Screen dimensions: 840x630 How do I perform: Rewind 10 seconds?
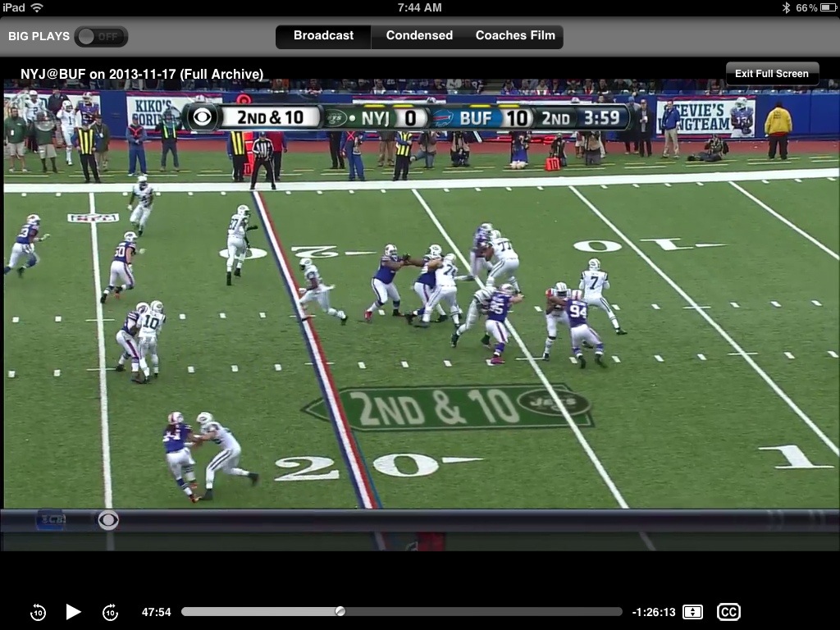pos(38,612)
